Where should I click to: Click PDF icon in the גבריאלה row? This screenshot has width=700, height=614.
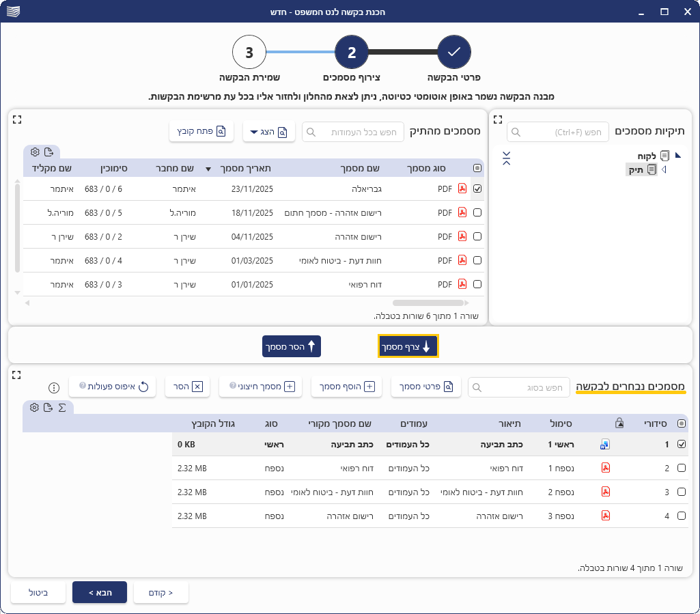pyautogui.click(x=462, y=189)
